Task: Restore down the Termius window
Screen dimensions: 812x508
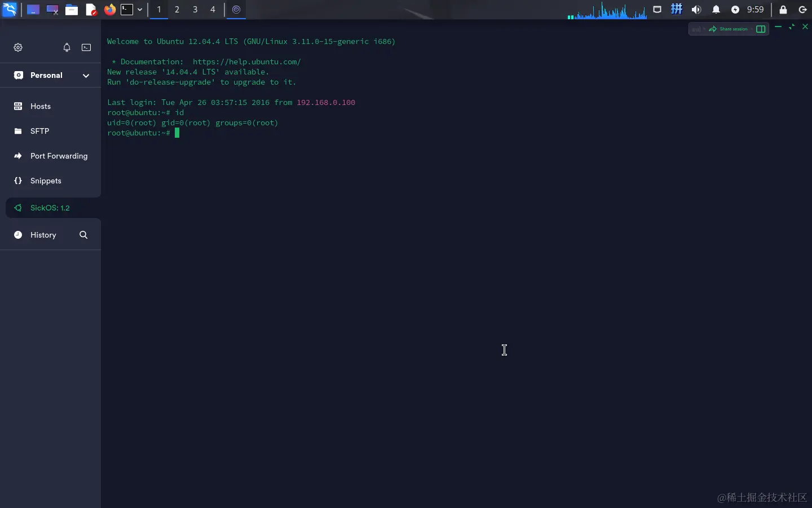Action: tap(792, 27)
